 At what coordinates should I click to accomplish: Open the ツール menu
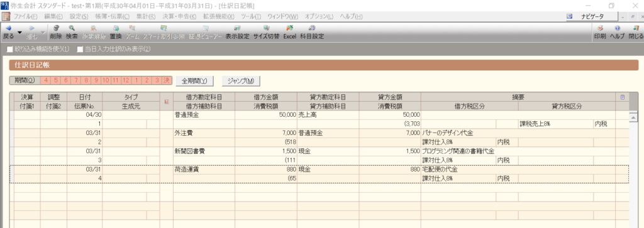(251, 16)
